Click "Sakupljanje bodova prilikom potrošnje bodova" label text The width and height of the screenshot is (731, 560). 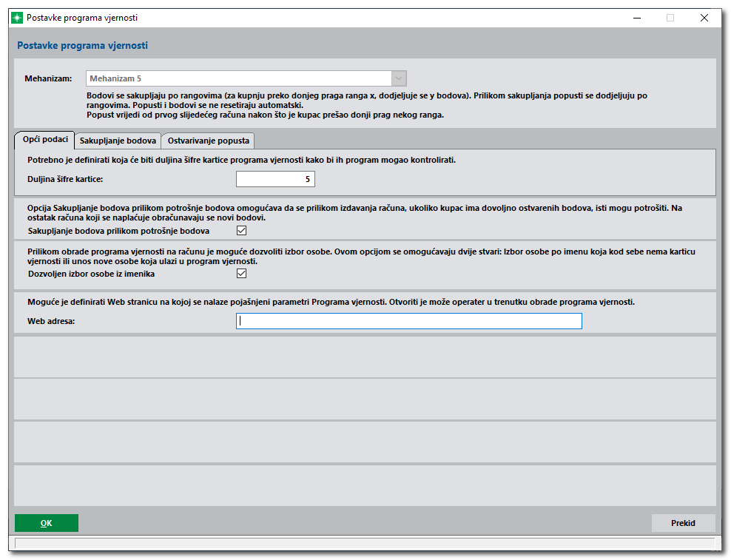tap(119, 231)
